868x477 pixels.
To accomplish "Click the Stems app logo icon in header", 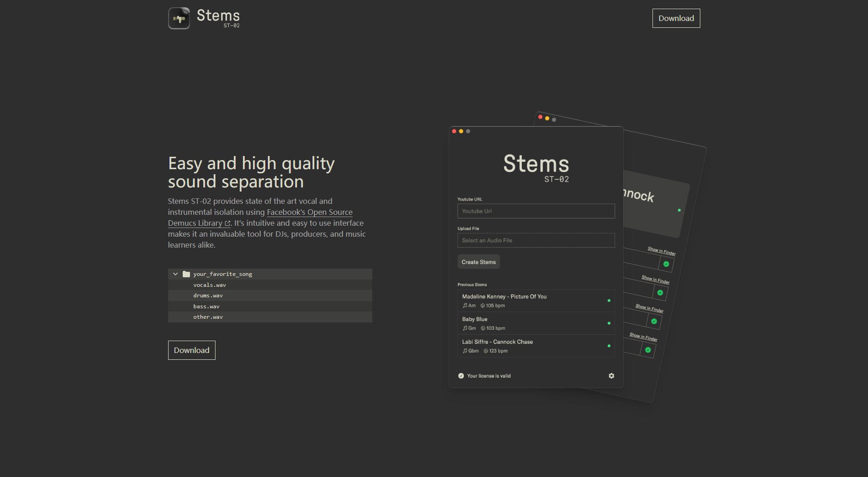I will 179,19.
